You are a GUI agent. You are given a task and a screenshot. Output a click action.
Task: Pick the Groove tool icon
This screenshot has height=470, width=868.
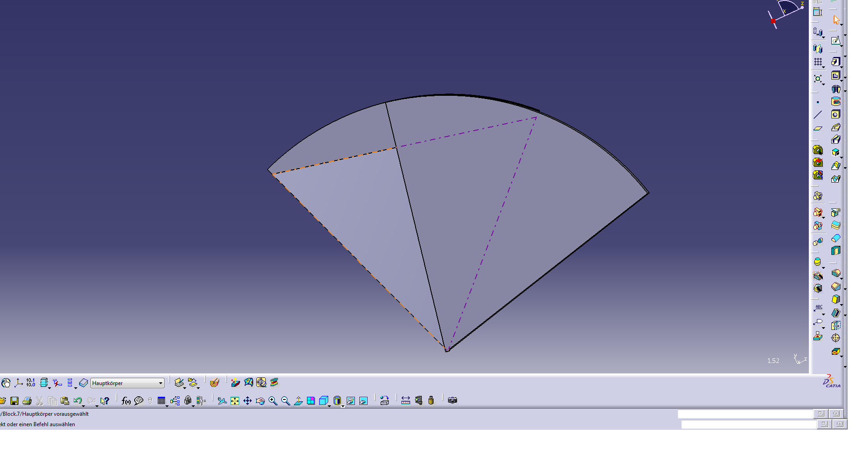[835, 102]
